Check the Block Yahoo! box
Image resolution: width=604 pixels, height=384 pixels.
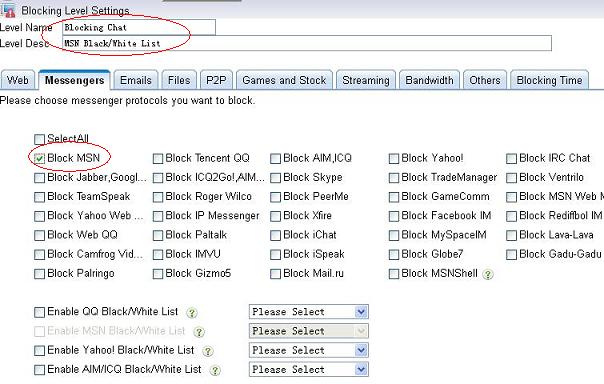(x=393, y=158)
